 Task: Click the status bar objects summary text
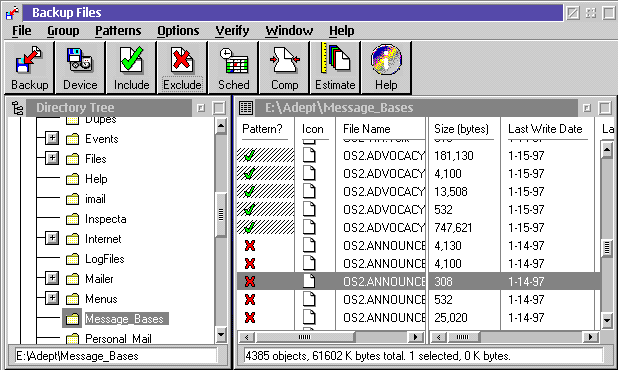(378, 356)
